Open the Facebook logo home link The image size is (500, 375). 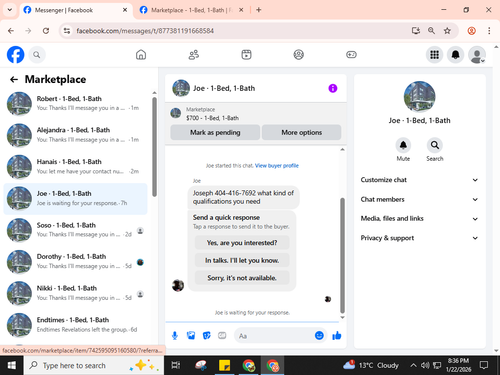click(15, 54)
